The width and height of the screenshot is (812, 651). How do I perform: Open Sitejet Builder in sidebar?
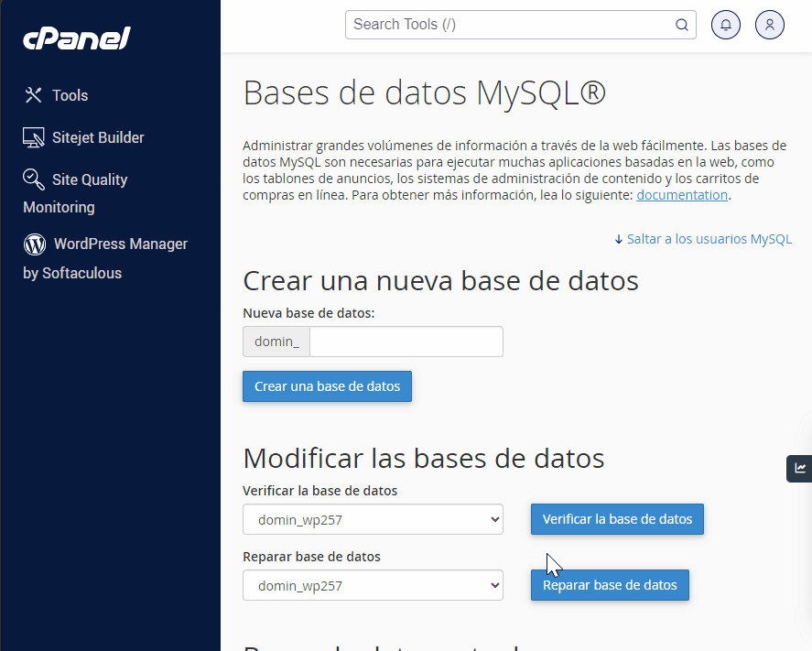pos(83,137)
